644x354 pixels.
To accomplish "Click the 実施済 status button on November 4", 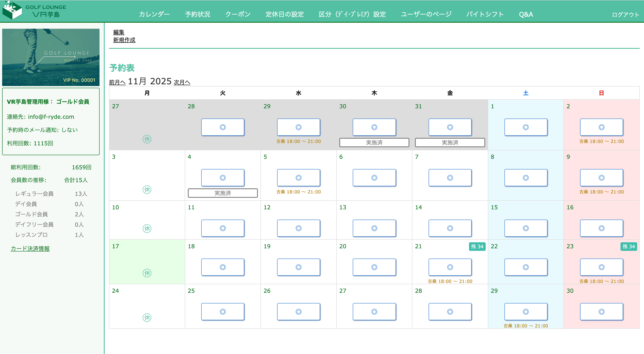I will [x=222, y=193].
